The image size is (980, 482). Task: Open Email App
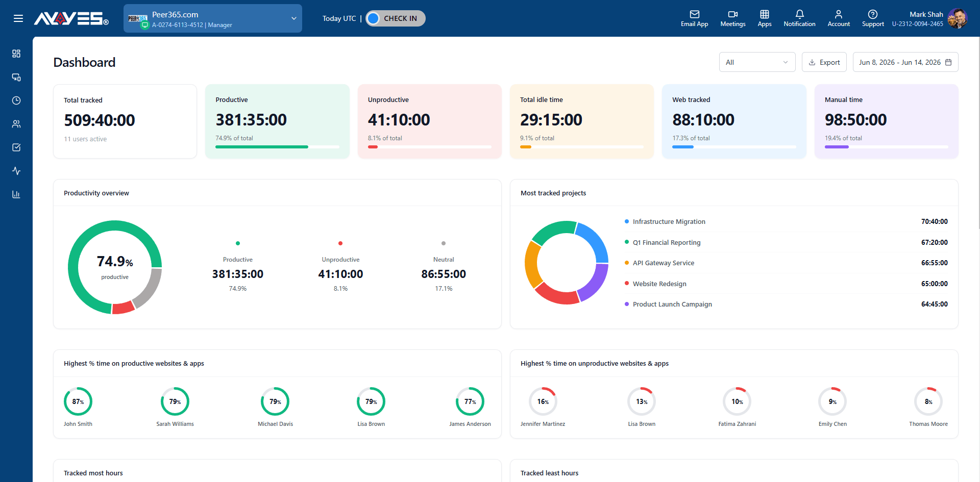pyautogui.click(x=694, y=18)
